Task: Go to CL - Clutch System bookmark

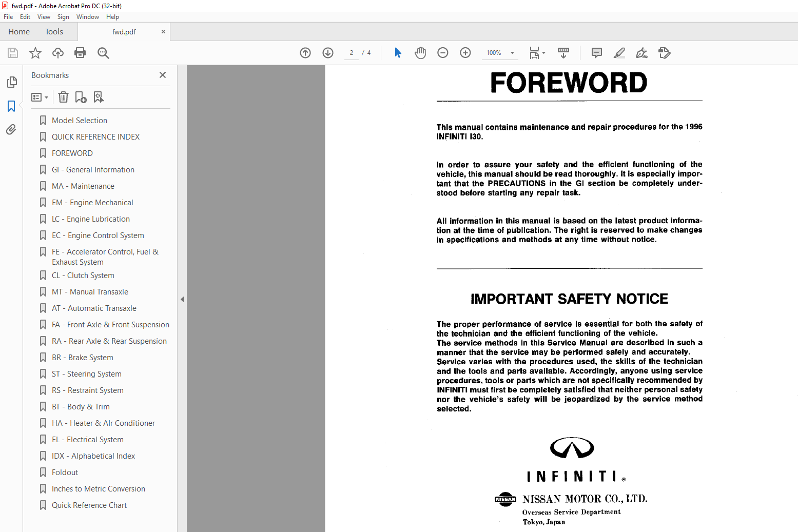Action: click(x=83, y=275)
